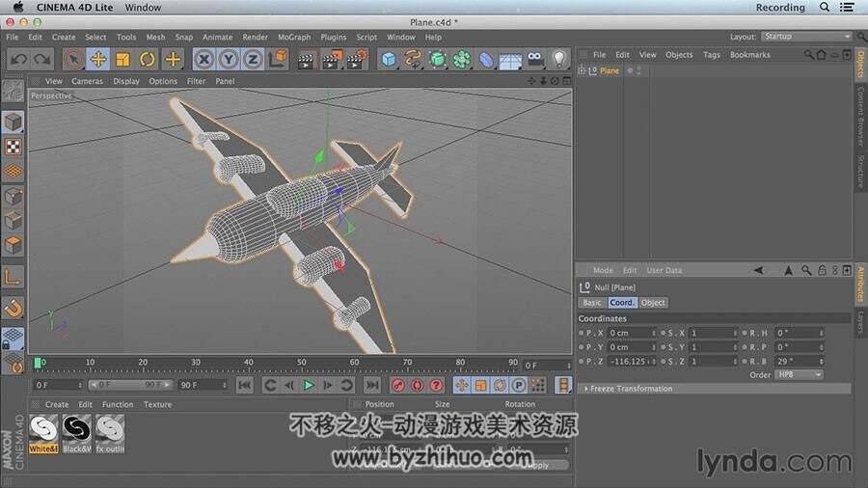Toggle Plane object visibility dots
Screen dimensions: 868x488
point(639,70)
